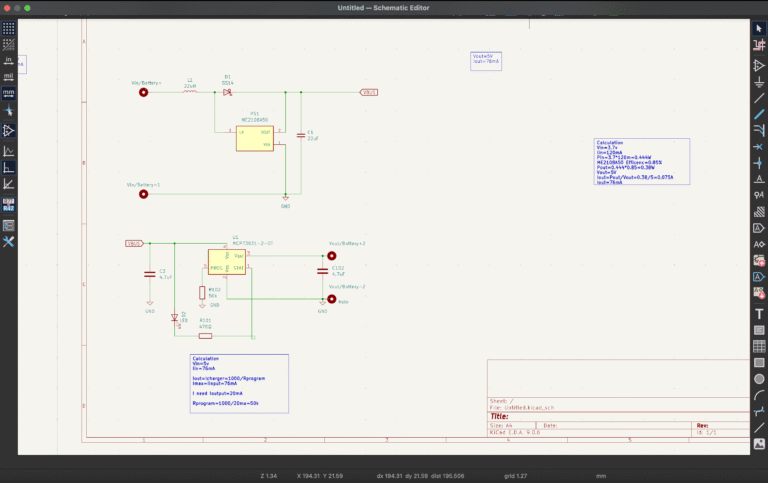This screenshot has width=768, height=483.
Task: Click the MCP73831 charger IC symbol
Action: click(x=227, y=262)
